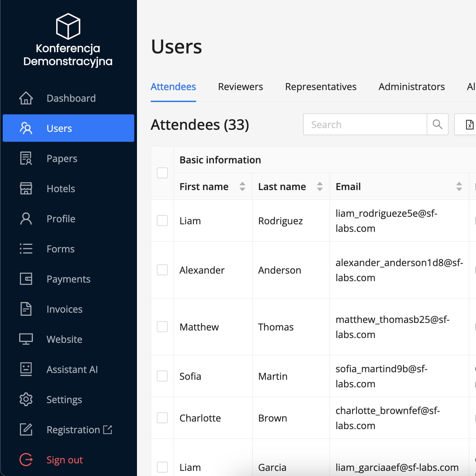Image resolution: width=476 pixels, height=476 pixels.
Task: Sort by Email using sort arrows
Action: coord(459,187)
